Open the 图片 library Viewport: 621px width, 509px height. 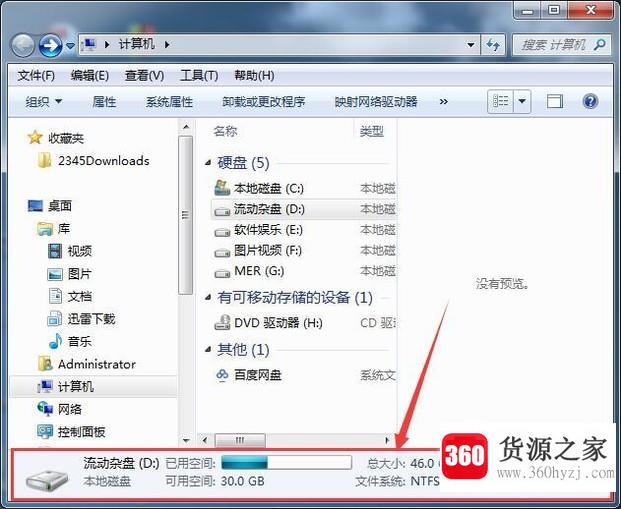point(70,274)
